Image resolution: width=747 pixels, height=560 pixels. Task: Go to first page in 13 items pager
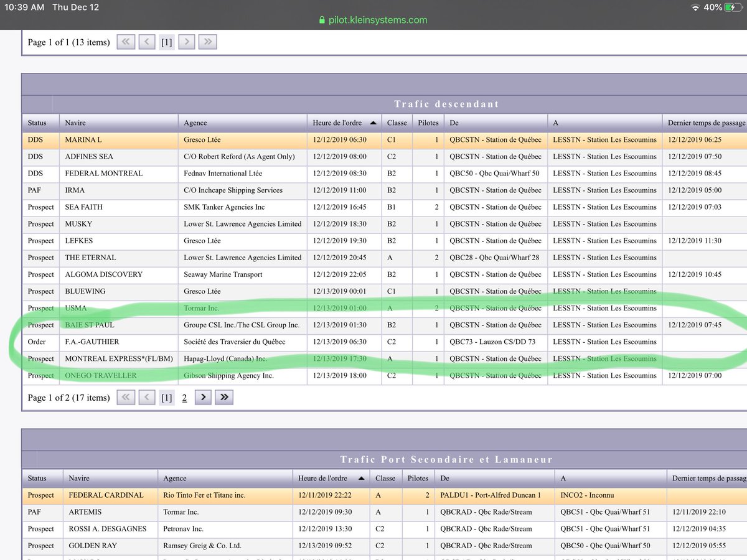click(x=126, y=42)
